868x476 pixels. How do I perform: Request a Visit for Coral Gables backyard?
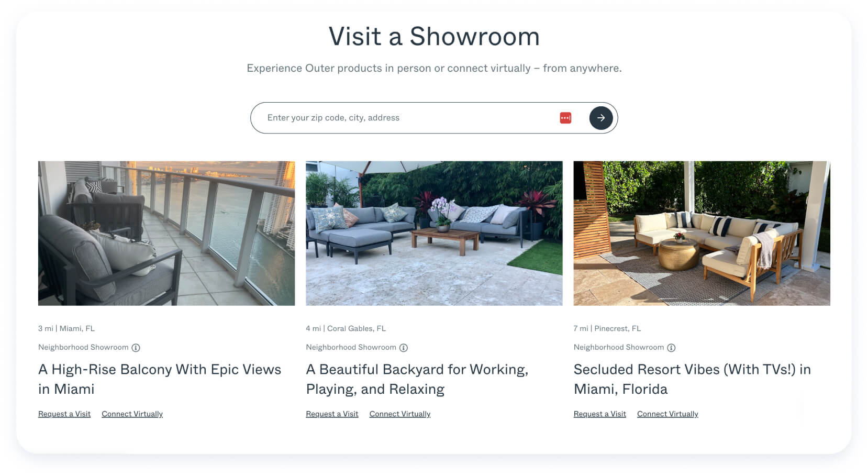pyautogui.click(x=332, y=414)
